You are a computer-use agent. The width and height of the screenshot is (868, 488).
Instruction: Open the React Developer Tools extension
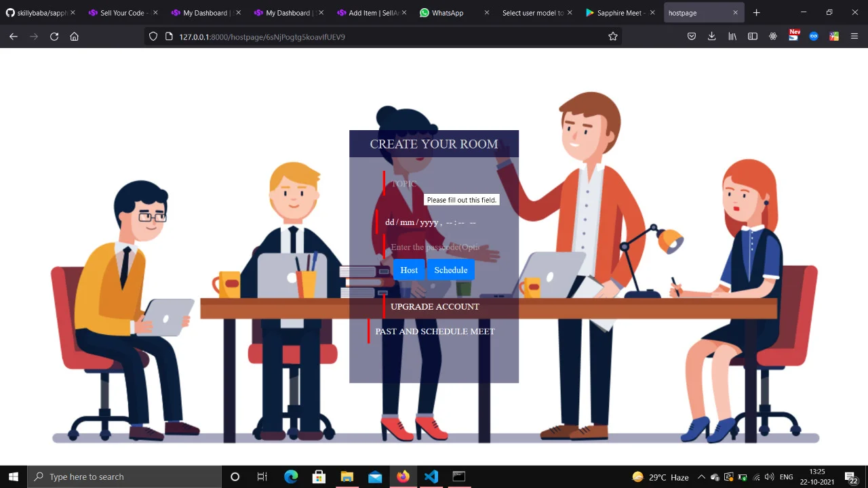point(773,37)
